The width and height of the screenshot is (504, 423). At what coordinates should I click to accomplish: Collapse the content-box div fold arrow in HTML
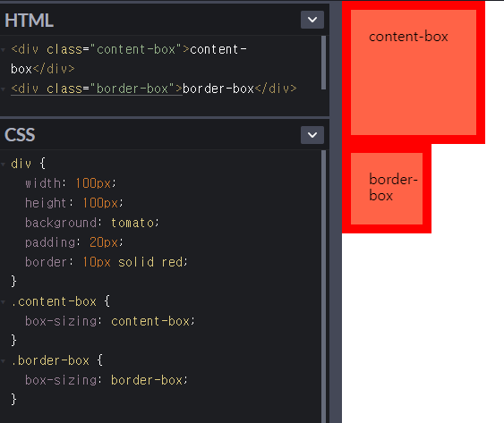(4, 50)
